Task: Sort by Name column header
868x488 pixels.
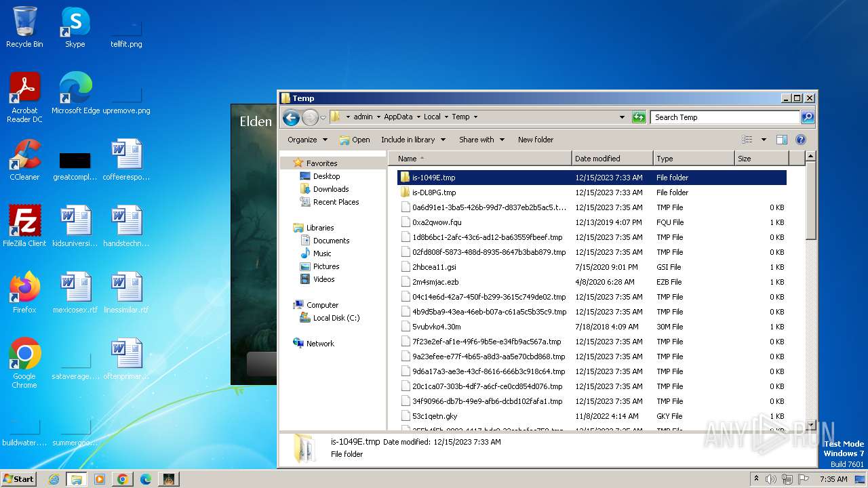Action: tap(480, 159)
